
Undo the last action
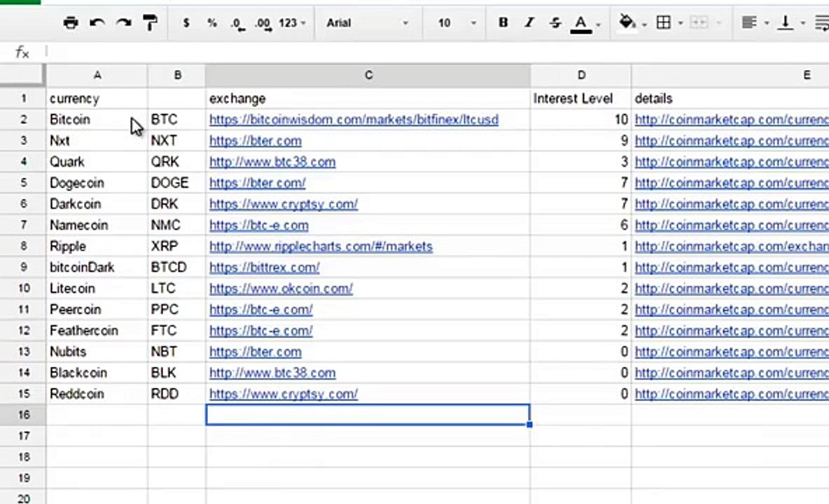click(x=97, y=23)
